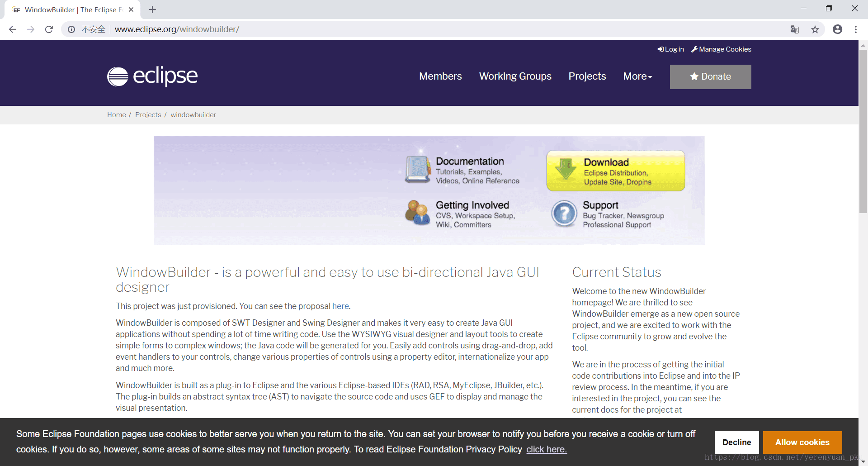This screenshot has width=868, height=466.
Task: Click inside the address bar
Action: [x=316, y=29]
